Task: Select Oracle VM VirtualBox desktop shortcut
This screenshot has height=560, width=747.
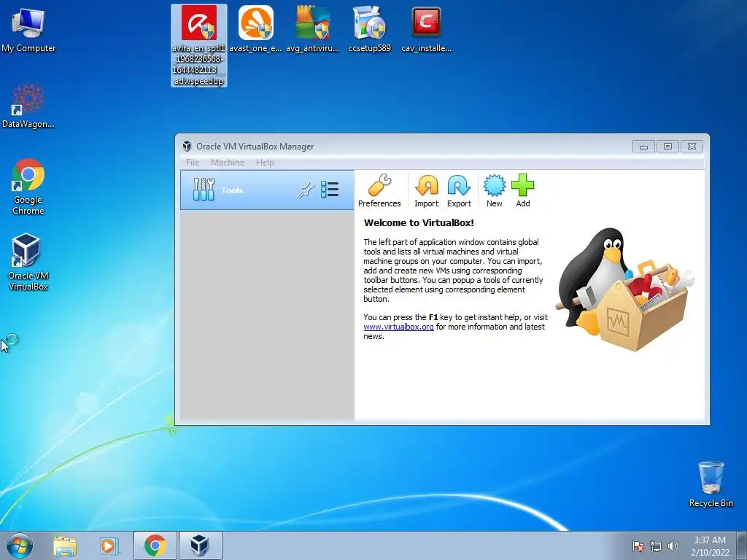Action: (x=28, y=262)
